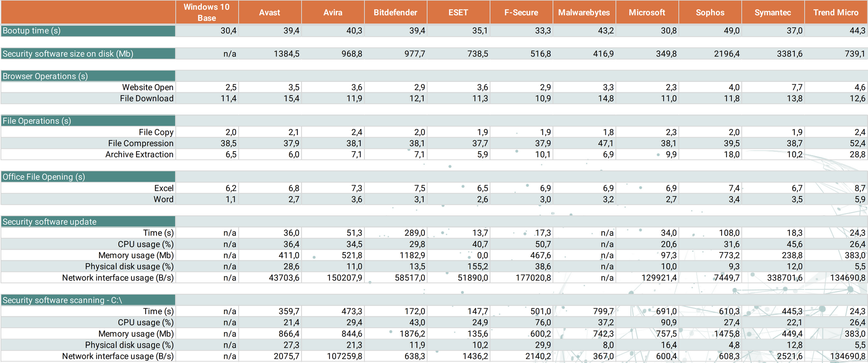Click Trend Micro Archive Extraction 28,8
The image size is (868, 363).
(x=857, y=154)
